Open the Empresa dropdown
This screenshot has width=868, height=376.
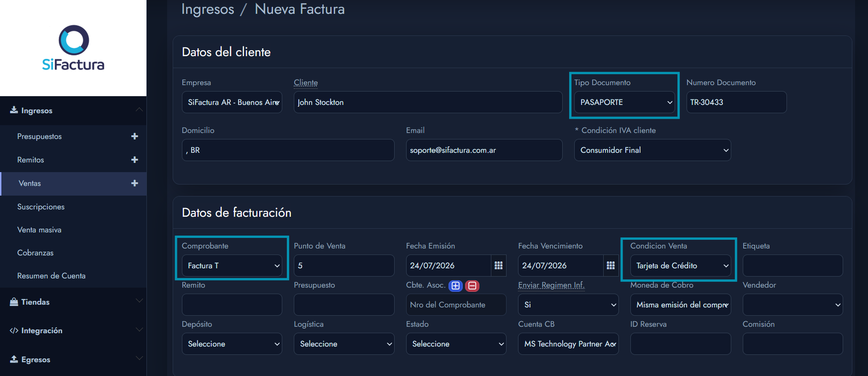point(232,102)
